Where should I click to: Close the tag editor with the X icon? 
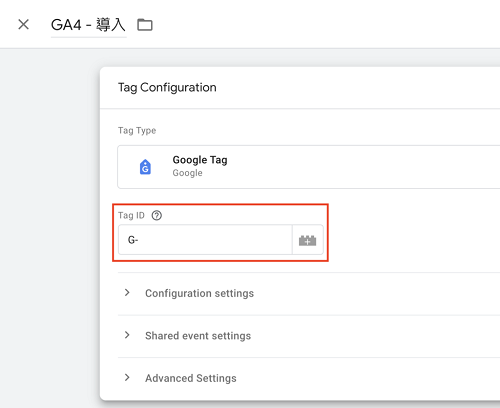[x=23, y=24]
